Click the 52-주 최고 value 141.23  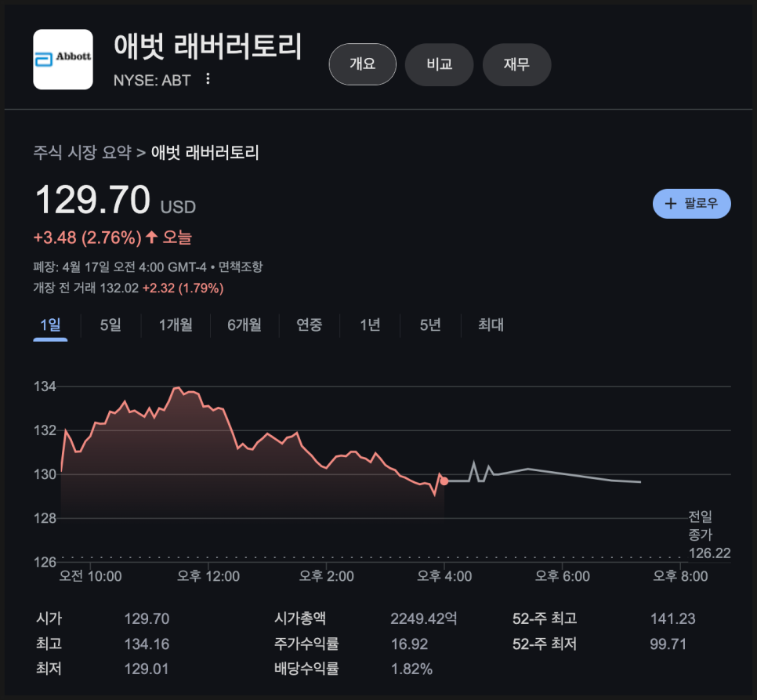[673, 619]
